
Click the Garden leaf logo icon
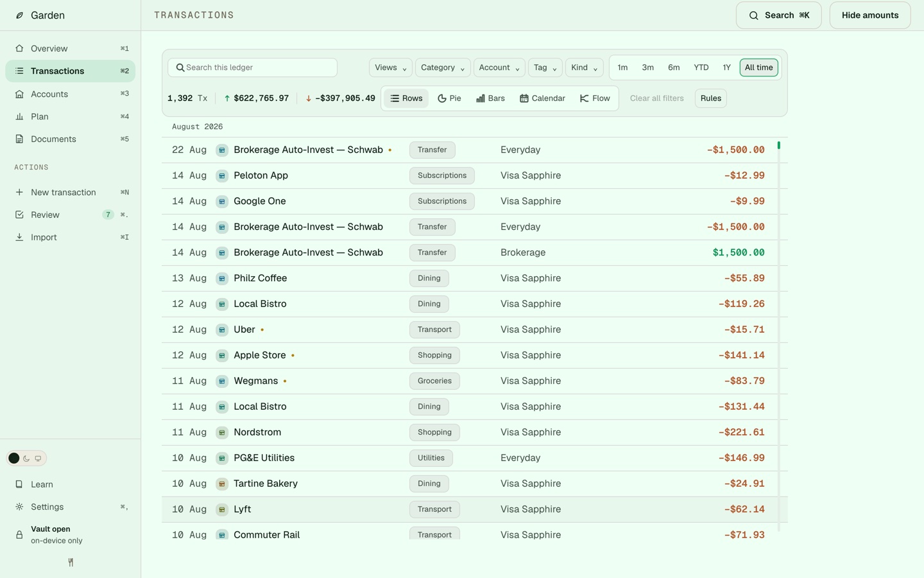[x=19, y=15]
